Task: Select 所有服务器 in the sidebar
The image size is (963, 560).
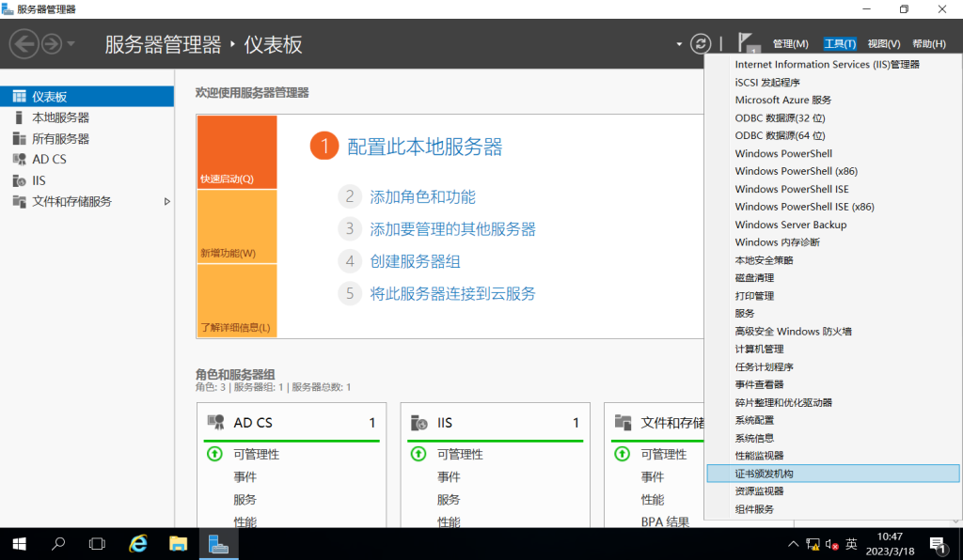Action: coord(87,139)
